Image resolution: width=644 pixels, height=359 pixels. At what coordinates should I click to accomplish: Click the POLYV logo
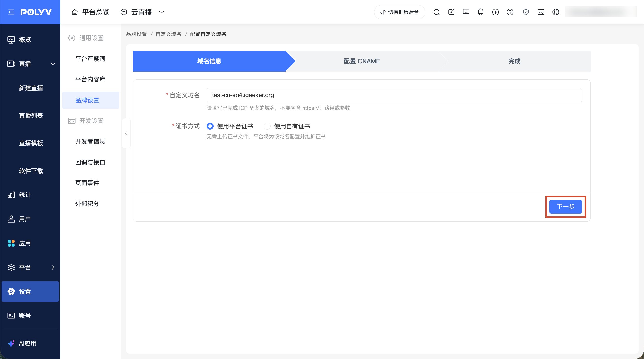(x=36, y=12)
